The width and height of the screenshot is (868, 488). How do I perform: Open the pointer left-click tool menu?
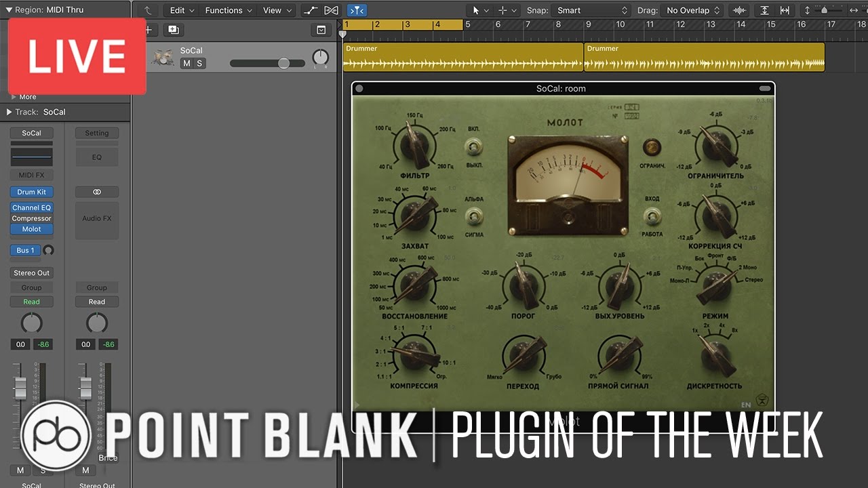click(480, 10)
